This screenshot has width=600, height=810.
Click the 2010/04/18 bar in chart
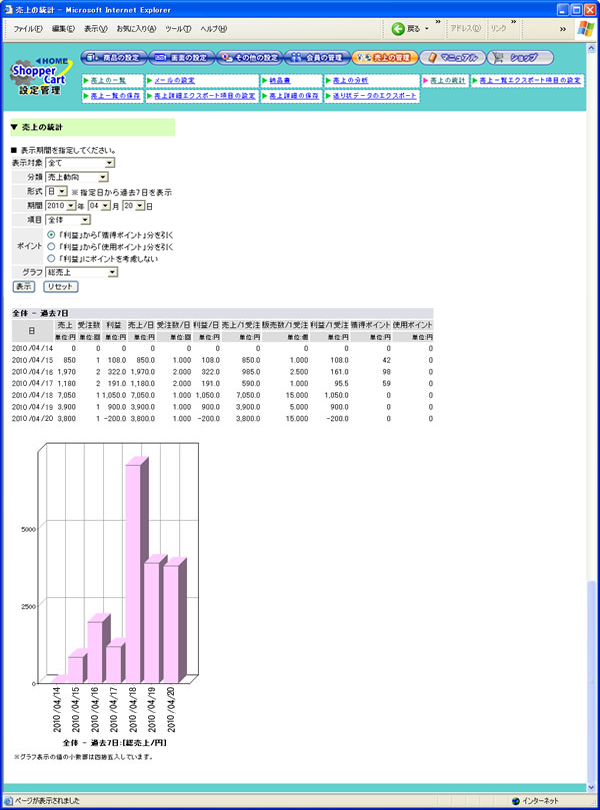point(133,573)
